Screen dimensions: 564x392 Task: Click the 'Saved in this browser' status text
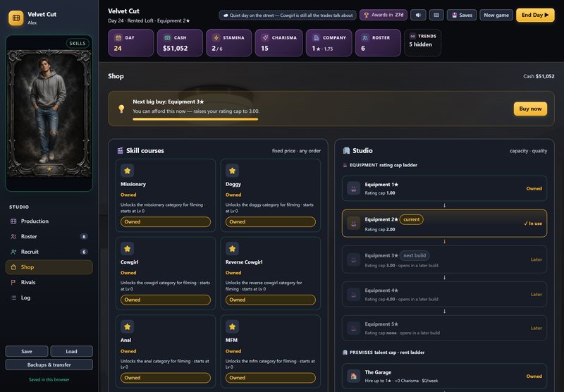49,379
